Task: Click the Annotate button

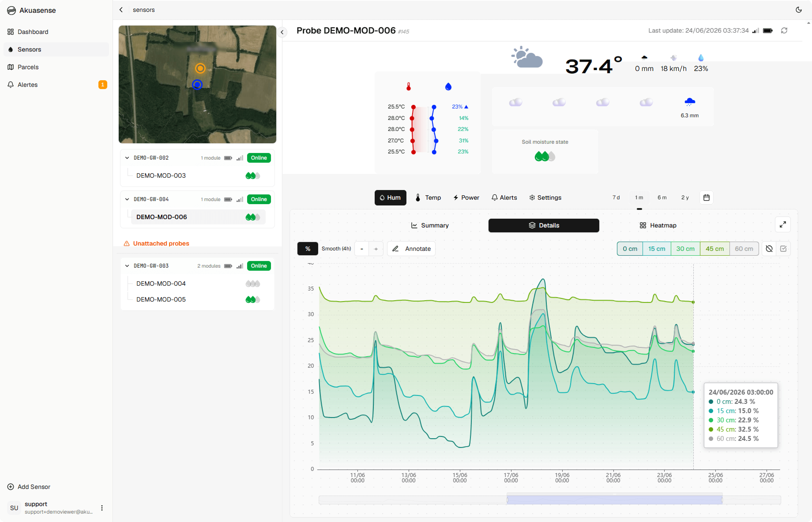Action: (411, 249)
